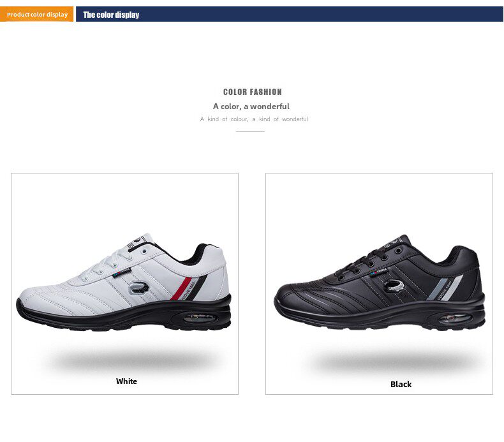
Task: Click the A kind of colour tagline
Action: (x=254, y=119)
